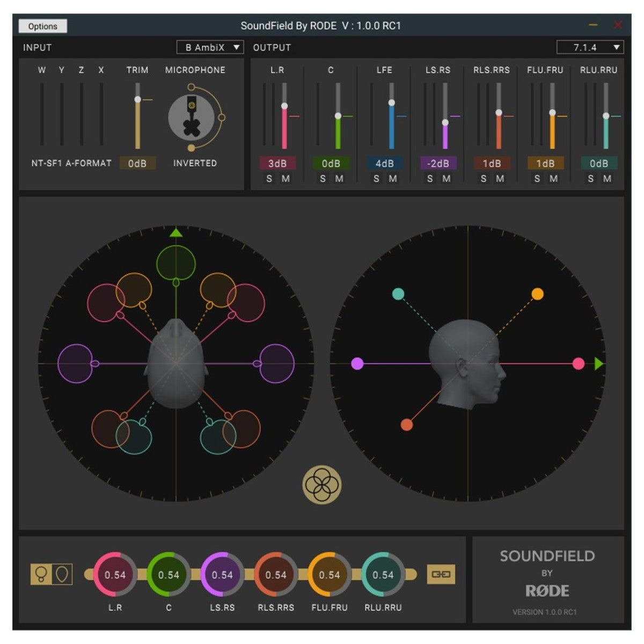This screenshot has height=644, width=644.
Task: Select the omni polar pattern icon
Action: [40, 575]
